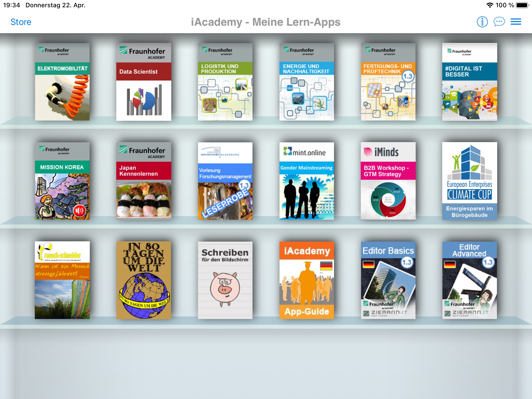Tap the audio speaker badge on Mission Korea
Image resolution: width=532 pixels, height=399 pixels.
point(79,210)
